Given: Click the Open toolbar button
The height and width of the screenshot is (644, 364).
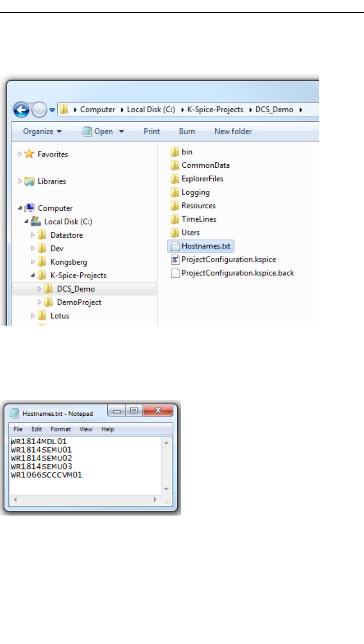Looking at the screenshot, I should [x=98, y=131].
